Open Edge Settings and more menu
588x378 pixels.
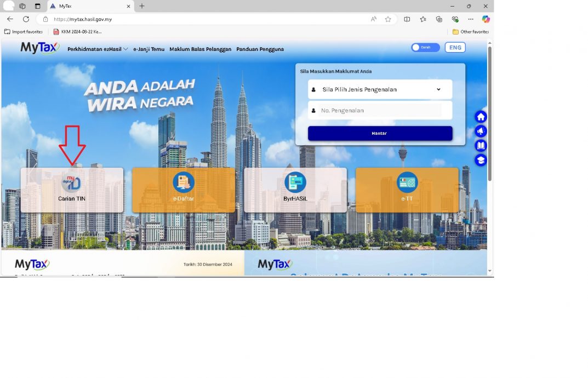pyautogui.click(x=470, y=19)
